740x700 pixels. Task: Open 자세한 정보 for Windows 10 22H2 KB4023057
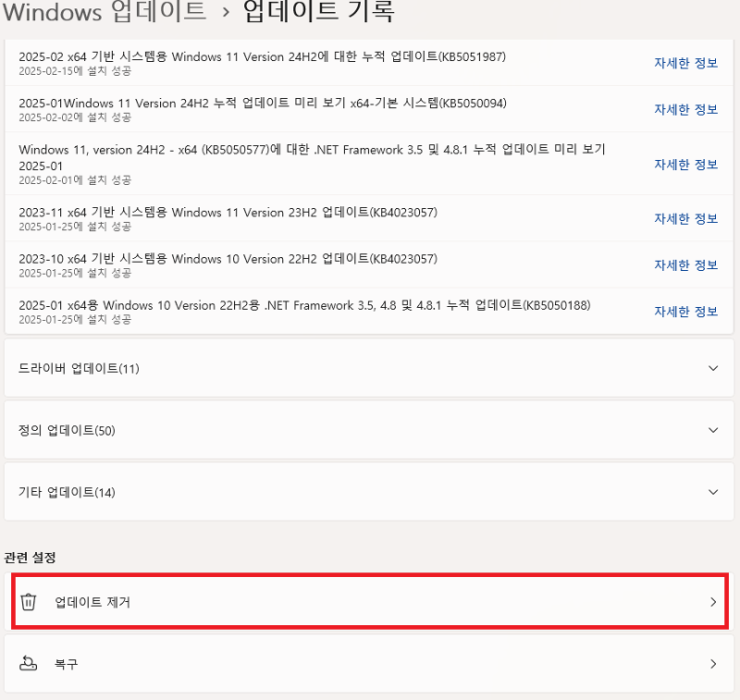click(685, 265)
